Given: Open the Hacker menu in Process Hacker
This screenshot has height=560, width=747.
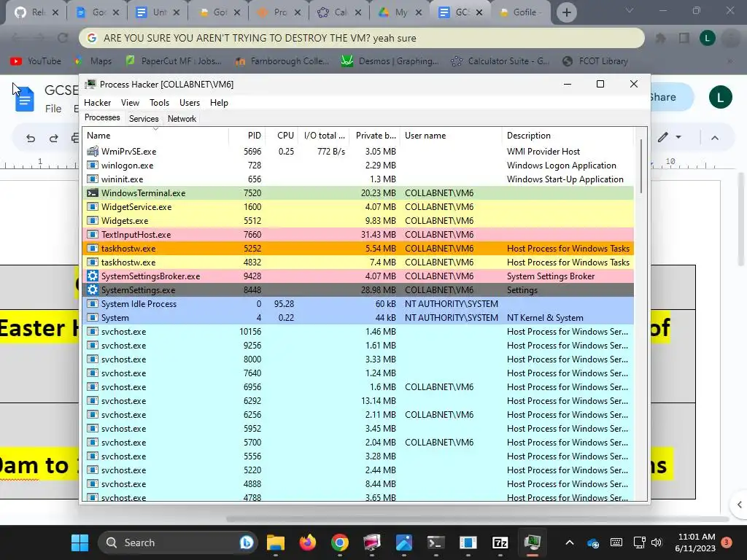Looking at the screenshot, I should click(x=97, y=102).
